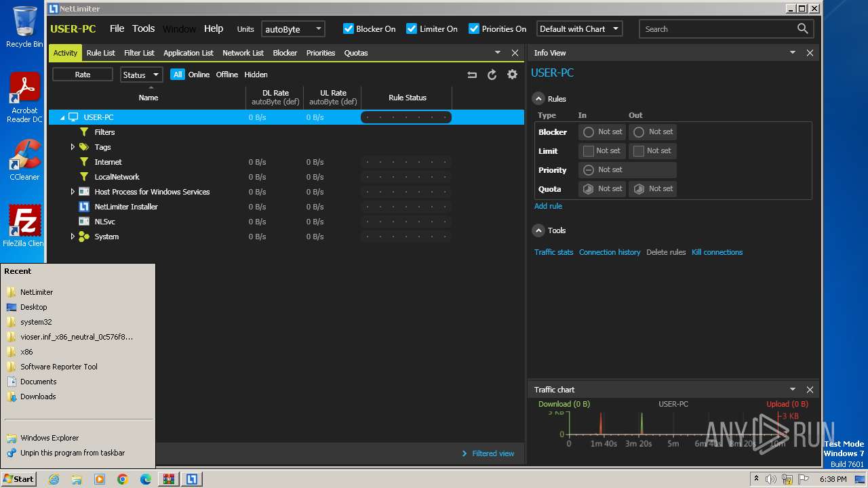Open the Tools menu

coord(144,28)
